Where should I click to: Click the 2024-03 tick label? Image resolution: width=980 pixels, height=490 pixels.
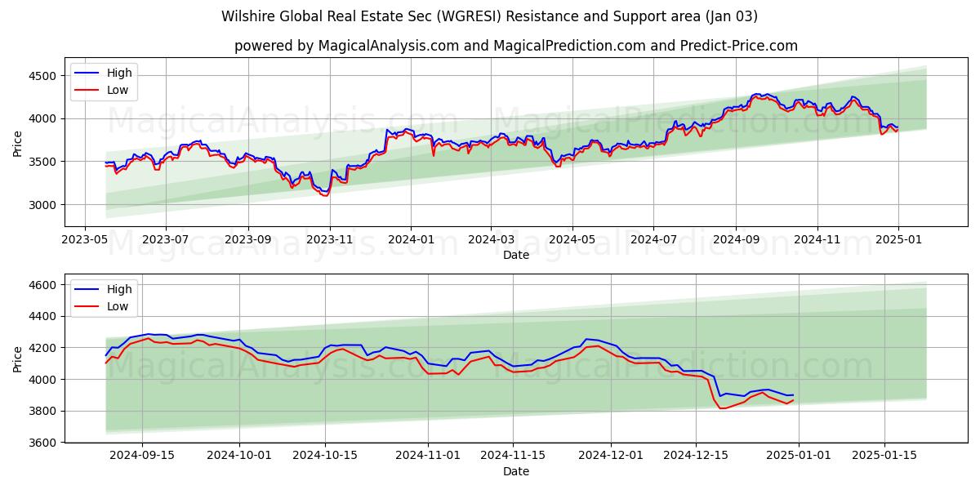(490, 239)
